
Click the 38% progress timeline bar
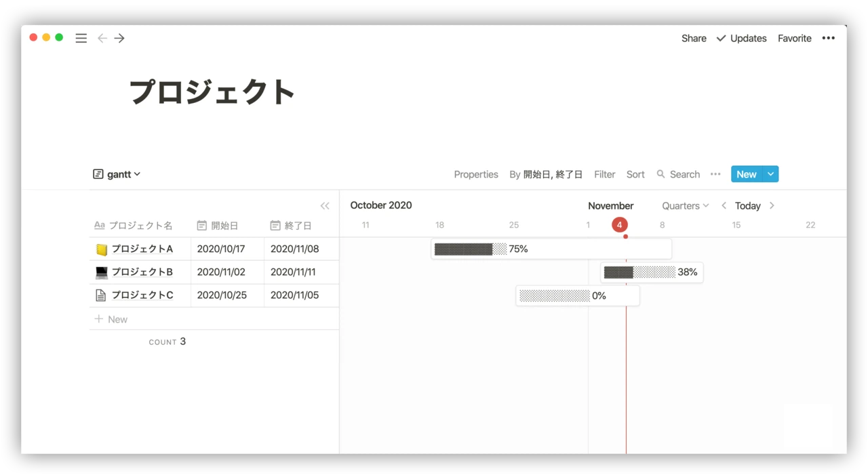pos(652,272)
